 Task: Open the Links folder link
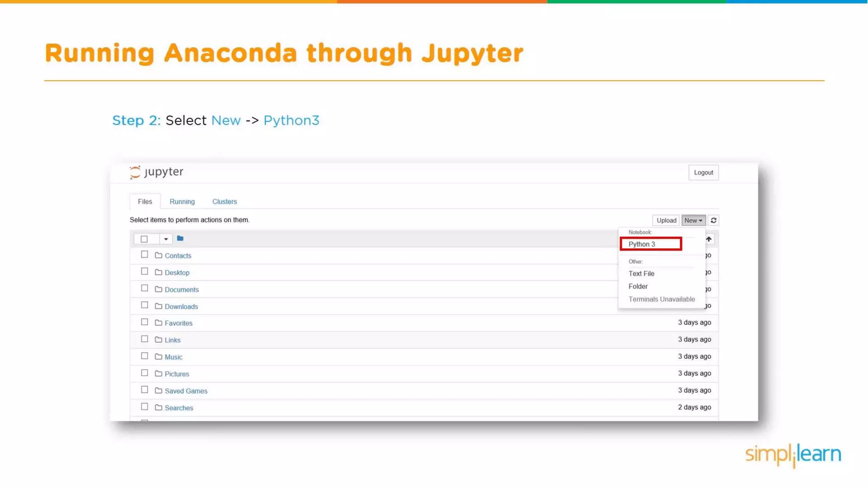172,340
